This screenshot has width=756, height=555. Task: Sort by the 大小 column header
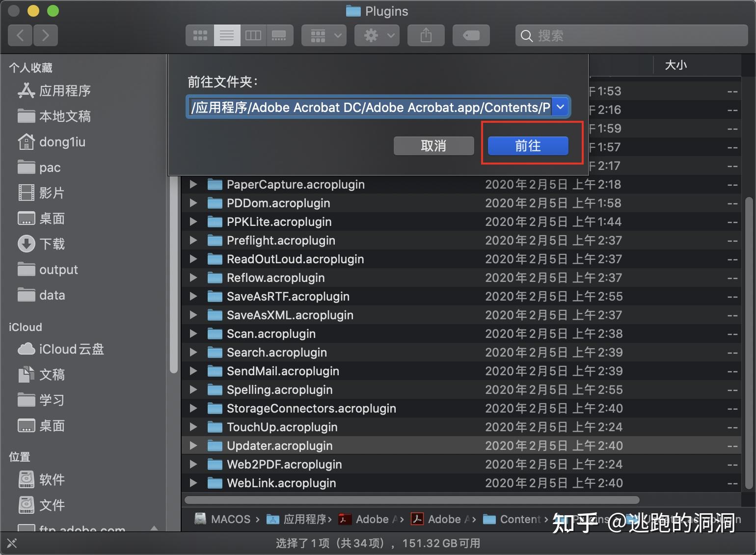[697, 65]
